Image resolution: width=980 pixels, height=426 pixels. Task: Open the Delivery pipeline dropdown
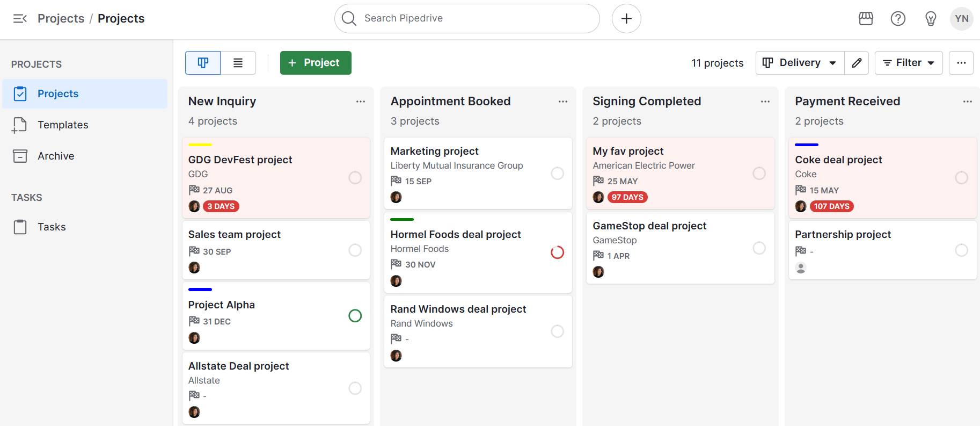pyautogui.click(x=799, y=62)
